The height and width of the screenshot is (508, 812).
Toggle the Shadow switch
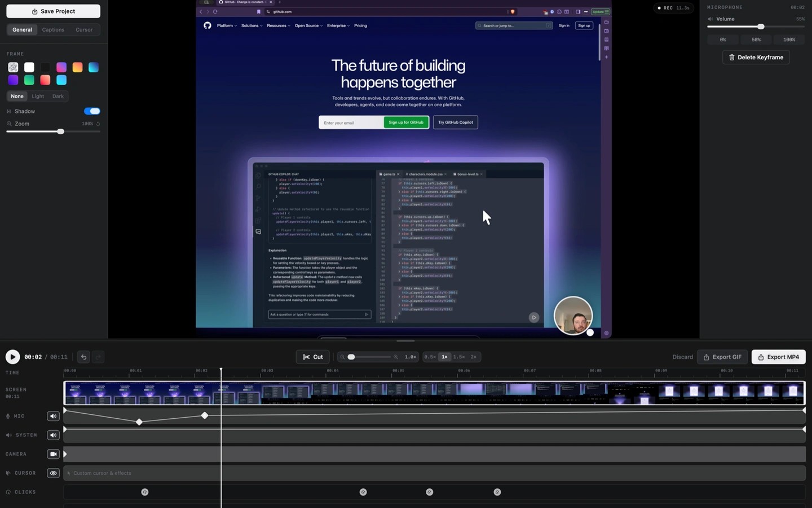pos(92,111)
